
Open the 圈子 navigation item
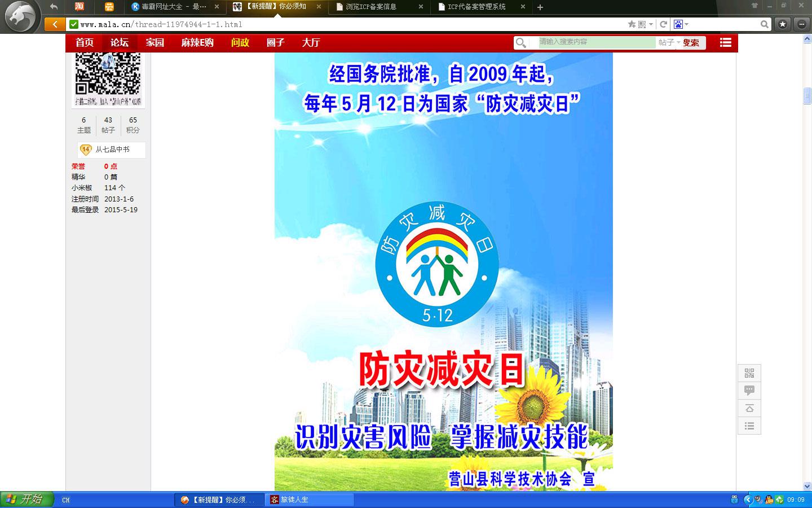276,42
